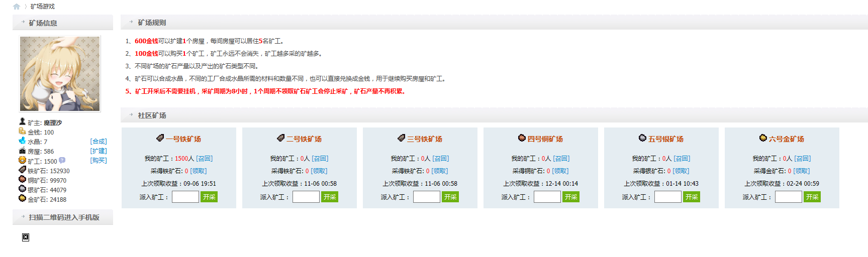Click the 合成 link next to 水晶

pyautogui.click(x=99, y=142)
